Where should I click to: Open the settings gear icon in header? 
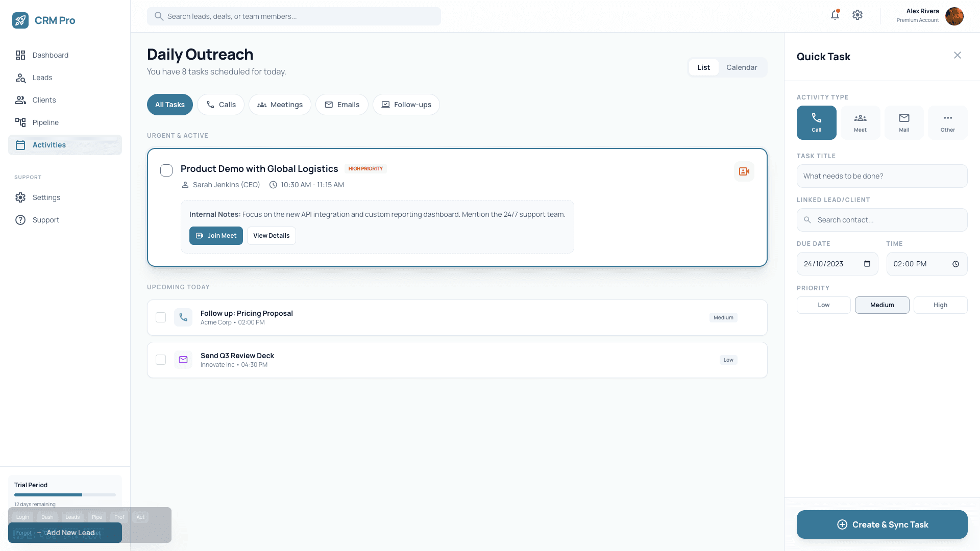point(857,15)
